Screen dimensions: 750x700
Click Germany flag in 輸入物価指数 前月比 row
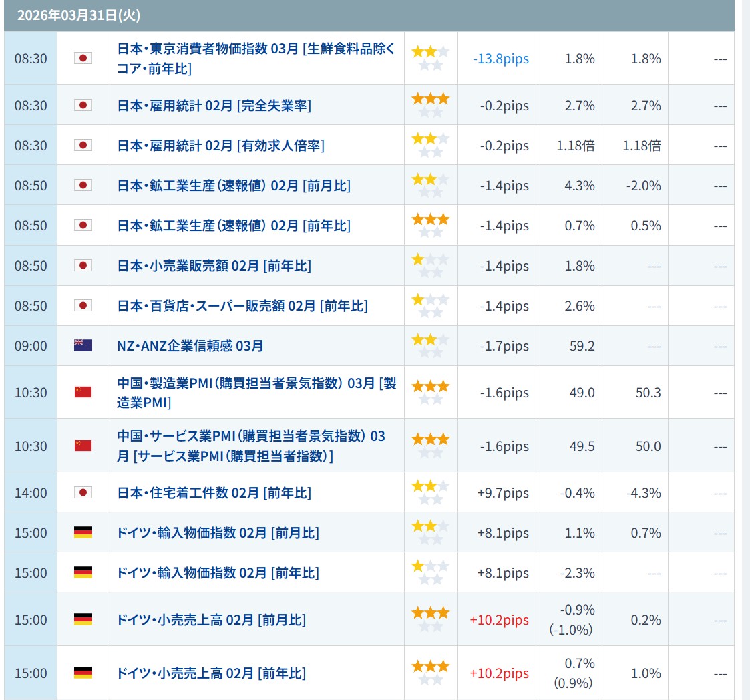point(83,532)
